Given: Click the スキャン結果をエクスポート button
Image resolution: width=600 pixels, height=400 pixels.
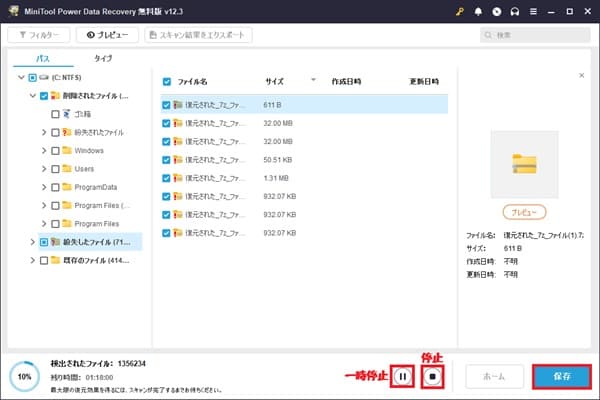Looking at the screenshot, I should tap(198, 35).
